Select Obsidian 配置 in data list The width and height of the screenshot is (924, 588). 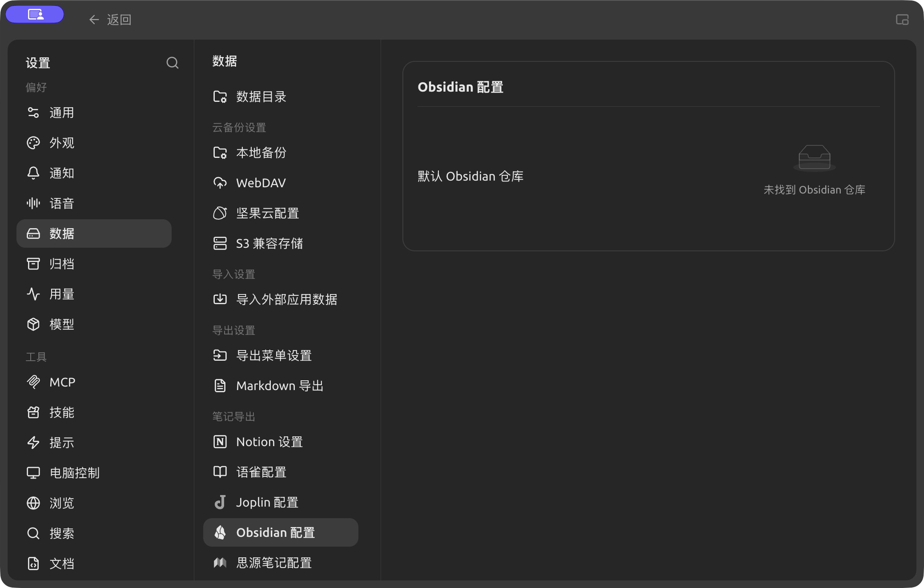[281, 532]
